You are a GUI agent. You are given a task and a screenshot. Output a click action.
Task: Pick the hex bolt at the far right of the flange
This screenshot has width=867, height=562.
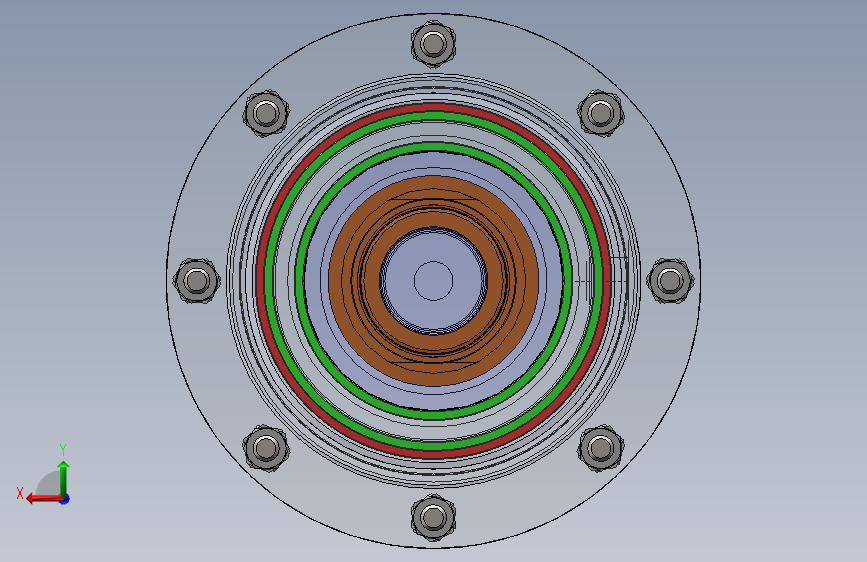click(670, 280)
